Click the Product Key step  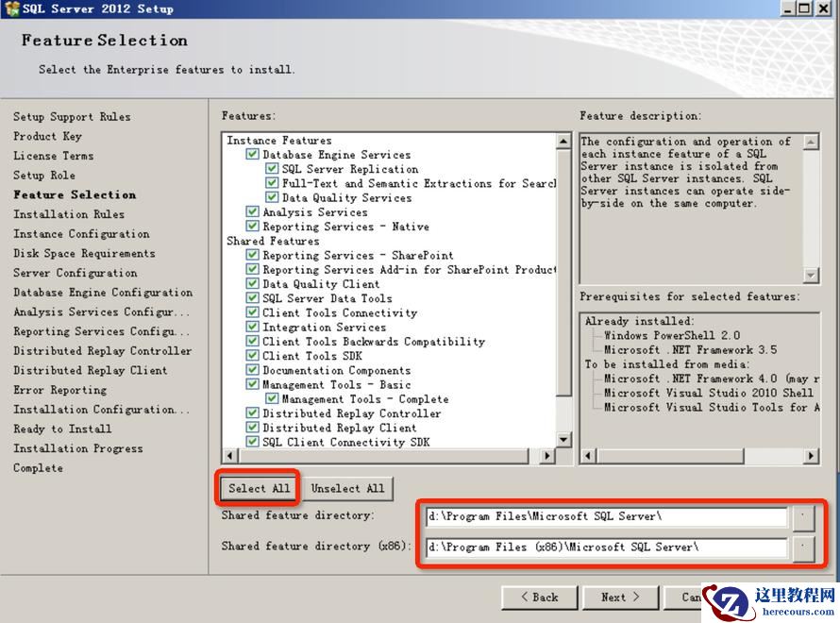pyautogui.click(x=47, y=136)
